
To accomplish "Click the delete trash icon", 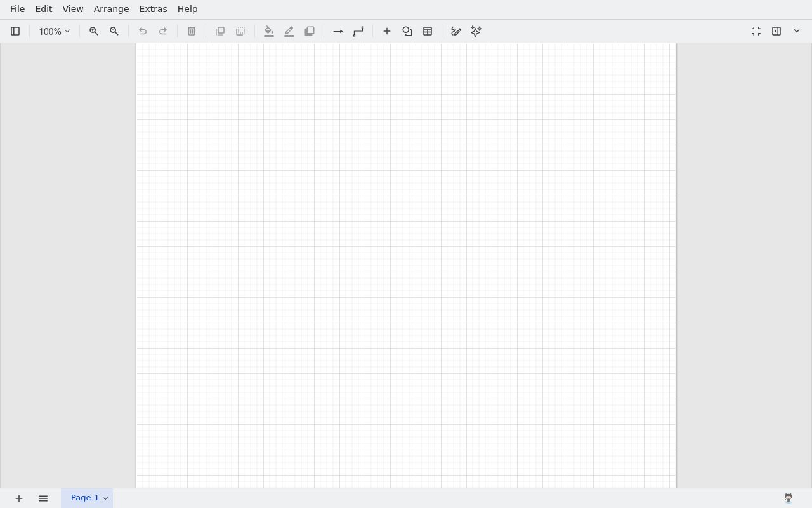I will click(192, 31).
